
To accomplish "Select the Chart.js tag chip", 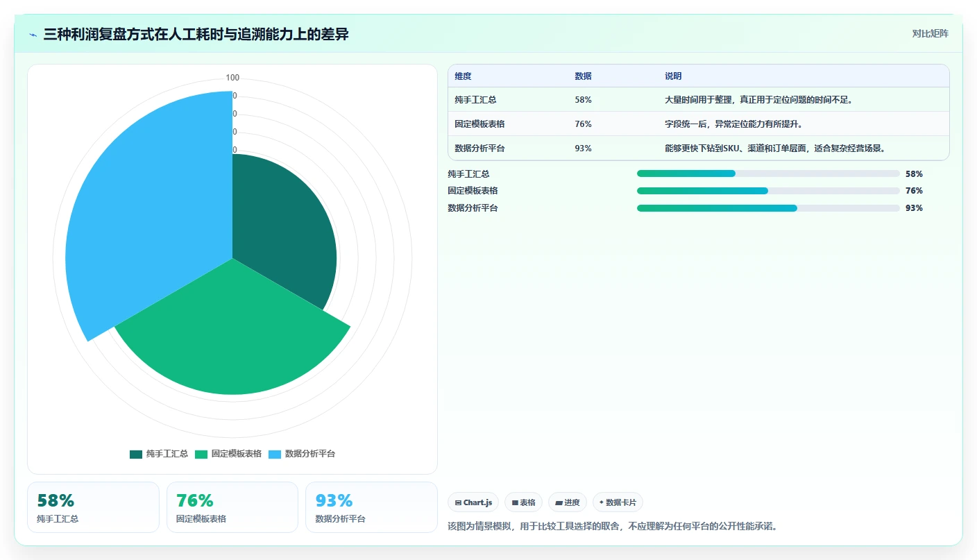I will click(473, 502).
